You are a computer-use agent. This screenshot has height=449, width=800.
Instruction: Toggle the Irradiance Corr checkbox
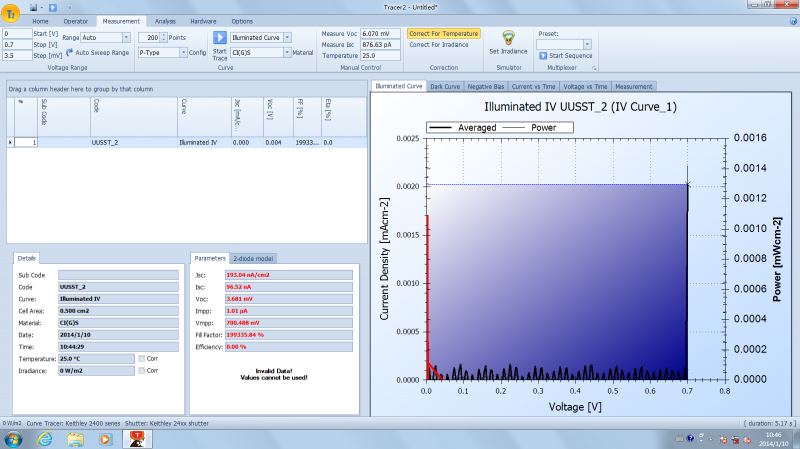[141, 370]
